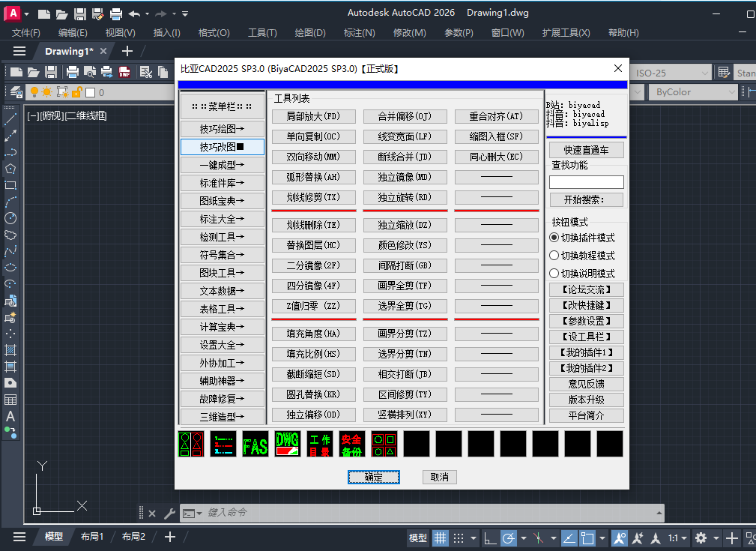Image resolution: width=756 pixels, height=551 pixels.
Task: Click the 开始搜索 button
Action: point(586,199)
